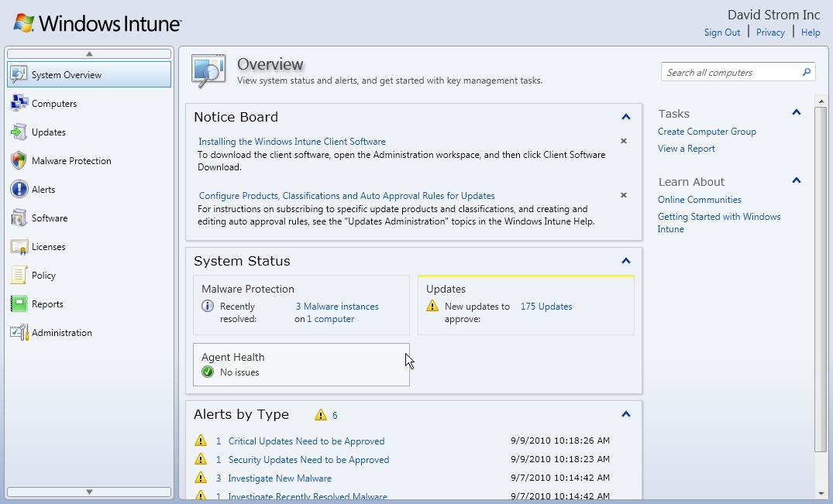
Task: Open the Administration workspace icon
Action: click(x=19, y=333)
